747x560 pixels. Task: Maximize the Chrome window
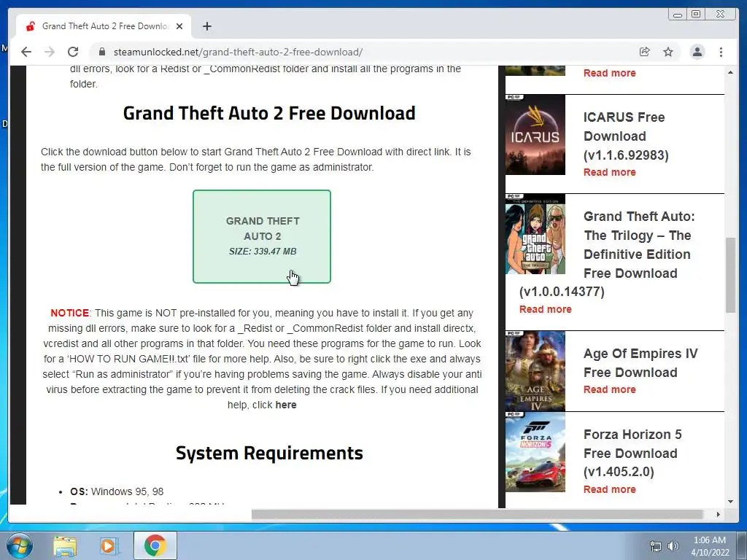tap(696, 15)
